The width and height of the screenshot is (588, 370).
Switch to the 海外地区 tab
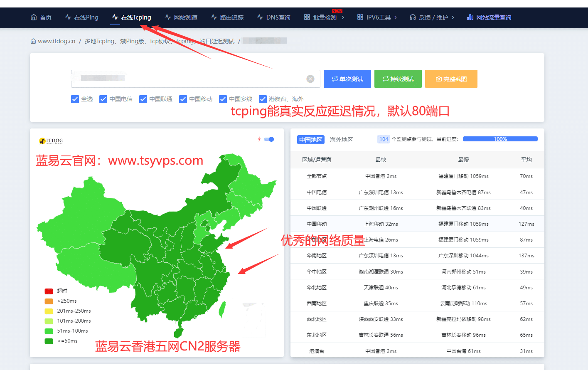click(341, 140)
